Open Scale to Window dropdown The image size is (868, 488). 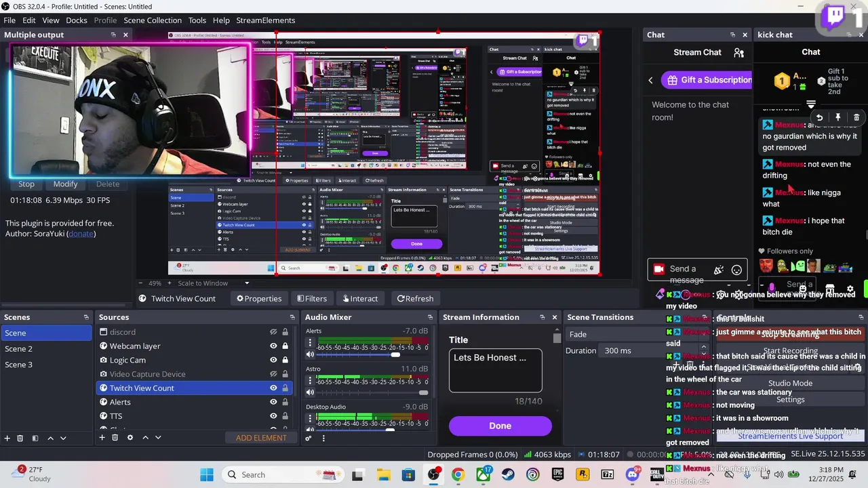(214, 283)
